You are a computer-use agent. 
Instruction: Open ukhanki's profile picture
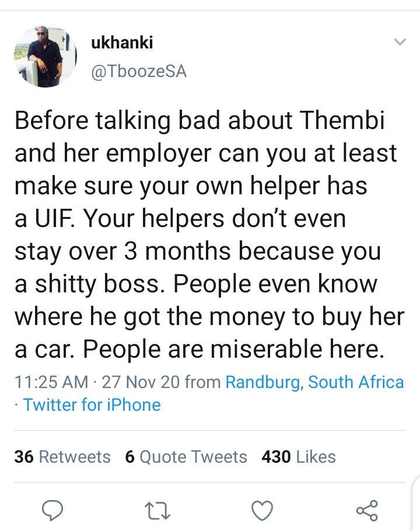point(45,57)
